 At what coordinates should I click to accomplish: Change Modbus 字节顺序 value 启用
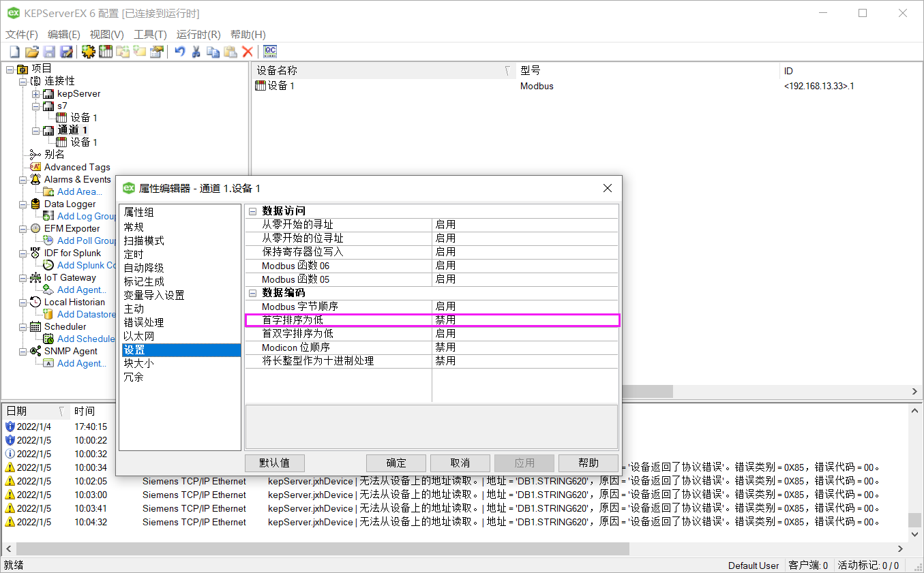(x=525, y=307)
